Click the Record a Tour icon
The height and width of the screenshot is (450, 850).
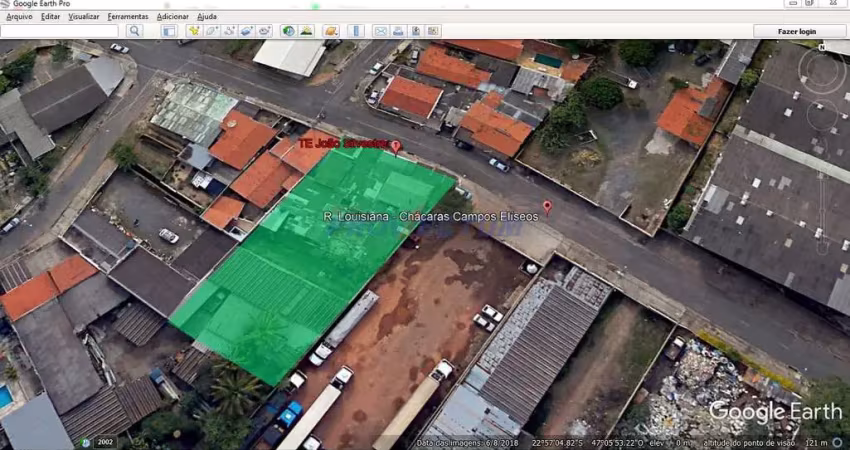(x=265, y=31)
